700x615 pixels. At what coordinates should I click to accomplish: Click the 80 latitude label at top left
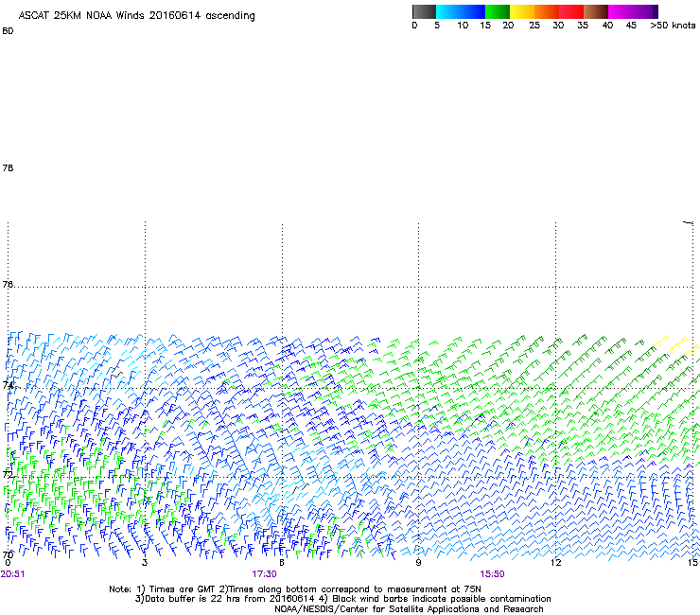pos(8,31)
